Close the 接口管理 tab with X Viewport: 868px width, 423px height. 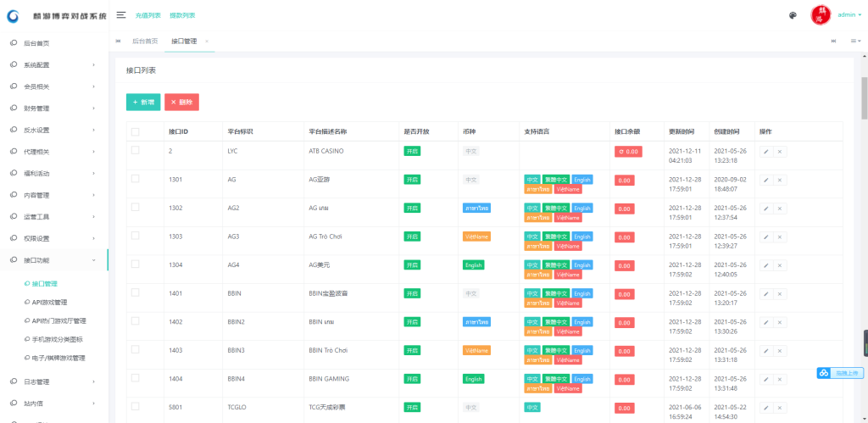(x=207, y=41)
